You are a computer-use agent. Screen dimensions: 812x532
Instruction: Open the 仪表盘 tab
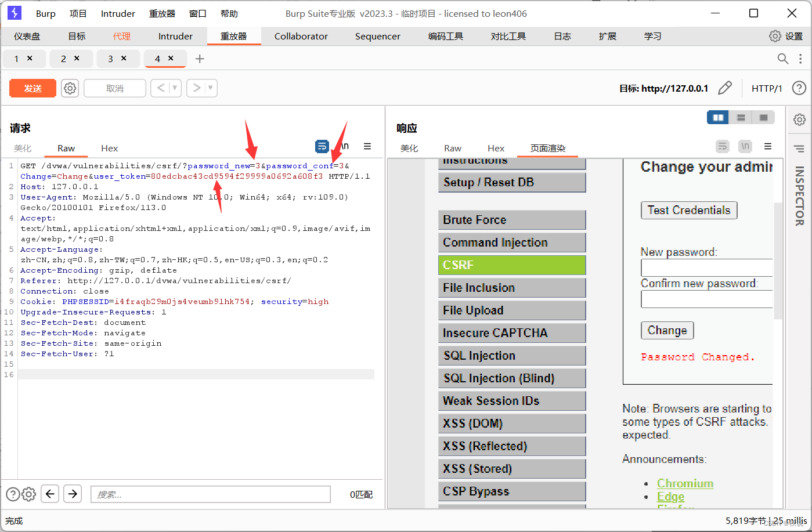[27, 36]
